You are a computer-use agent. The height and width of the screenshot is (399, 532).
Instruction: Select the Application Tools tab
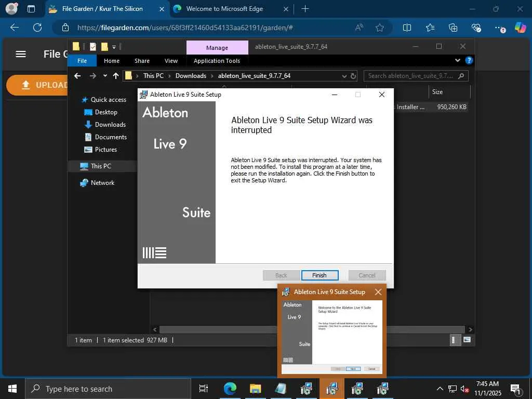217,61
